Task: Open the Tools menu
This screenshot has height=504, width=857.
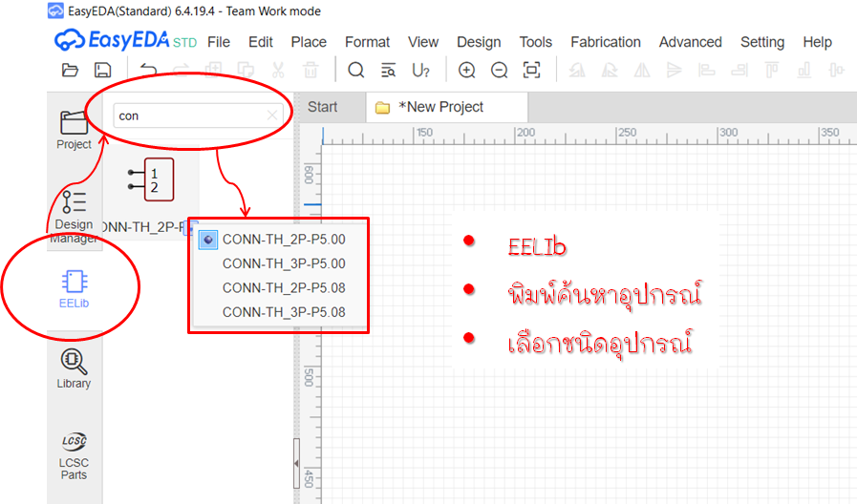Action: (536, 42)
